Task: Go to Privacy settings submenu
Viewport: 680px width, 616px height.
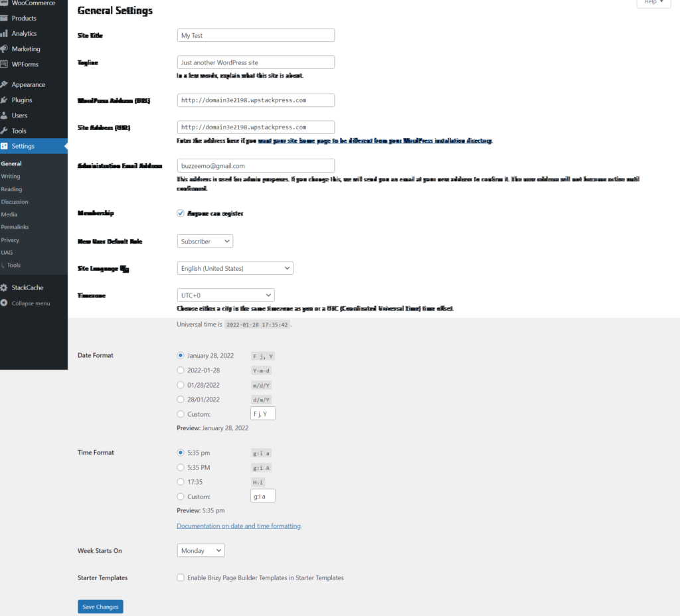Action: 10,240
